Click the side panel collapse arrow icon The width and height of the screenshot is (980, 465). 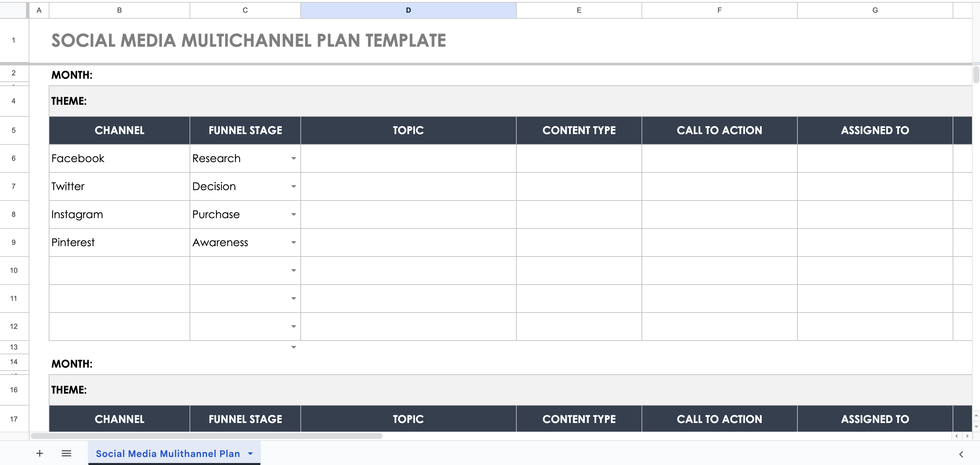961,454
